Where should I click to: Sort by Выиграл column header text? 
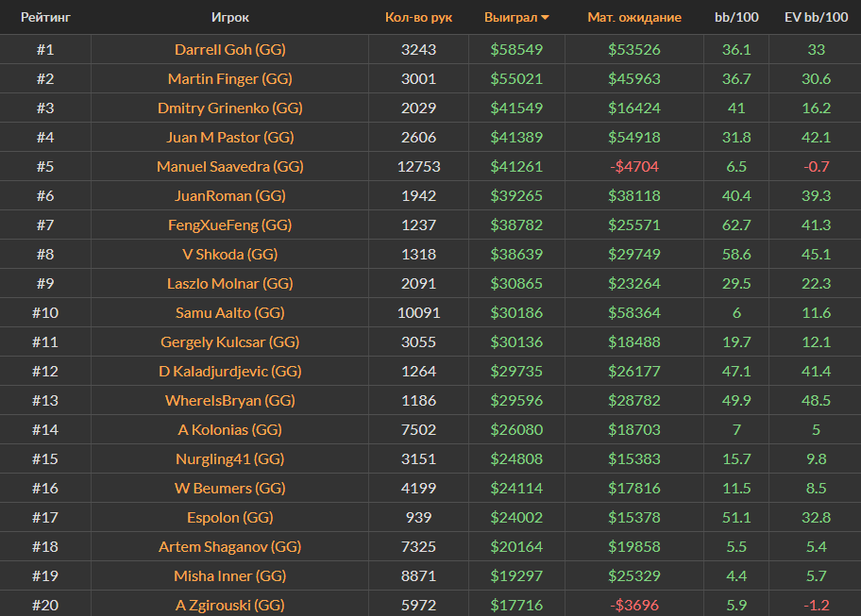click(510, 18)
